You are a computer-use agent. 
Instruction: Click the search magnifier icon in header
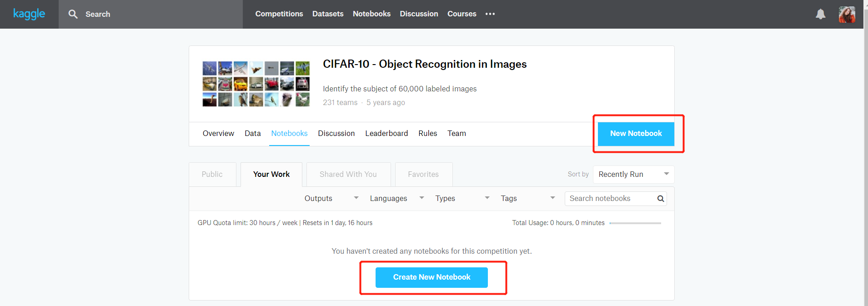click(x=73, y=14)
